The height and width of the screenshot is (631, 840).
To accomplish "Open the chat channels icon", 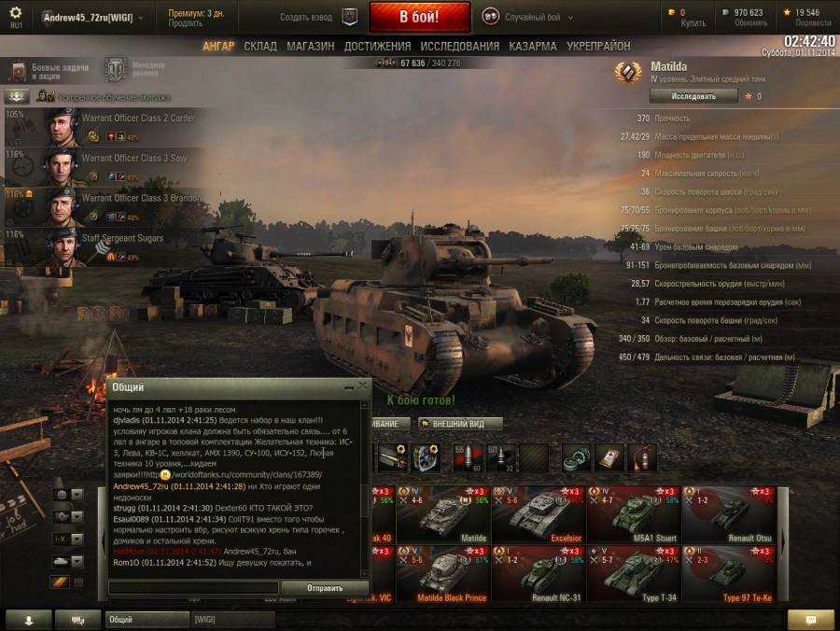I will pos(77,620).
